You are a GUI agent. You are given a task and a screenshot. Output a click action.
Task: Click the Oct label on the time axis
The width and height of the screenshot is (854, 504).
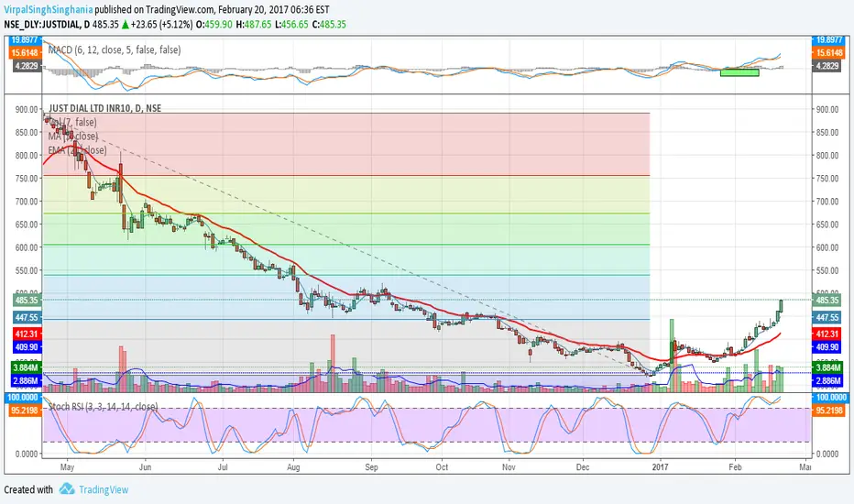[x=442, y=467]
